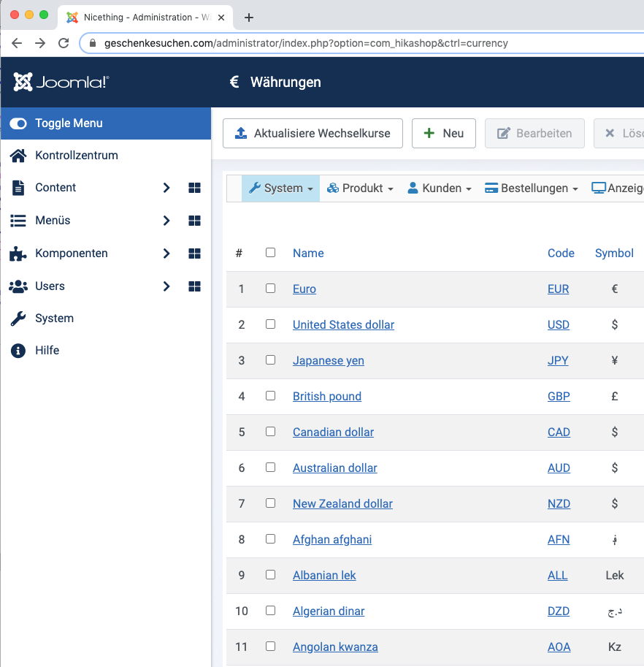Viewport: 644px width, 667px height.
Task: Sort by the Code column header
Action: click(x=561, y=253)
